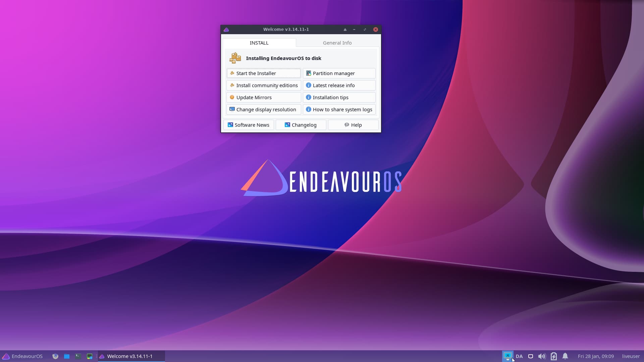View Latest release info
The image size is (644, 362).
coord(339,85)
